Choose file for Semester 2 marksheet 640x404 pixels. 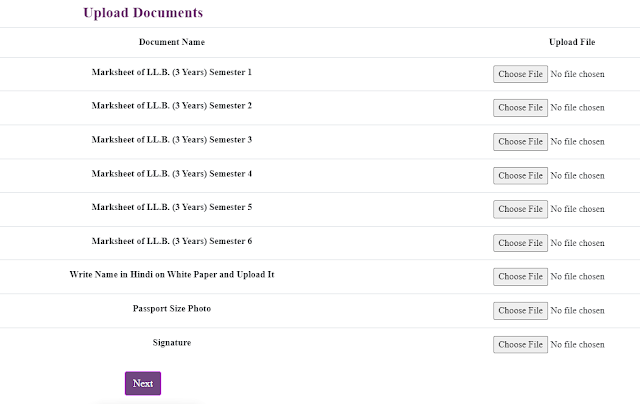click(x=520, y=107)
